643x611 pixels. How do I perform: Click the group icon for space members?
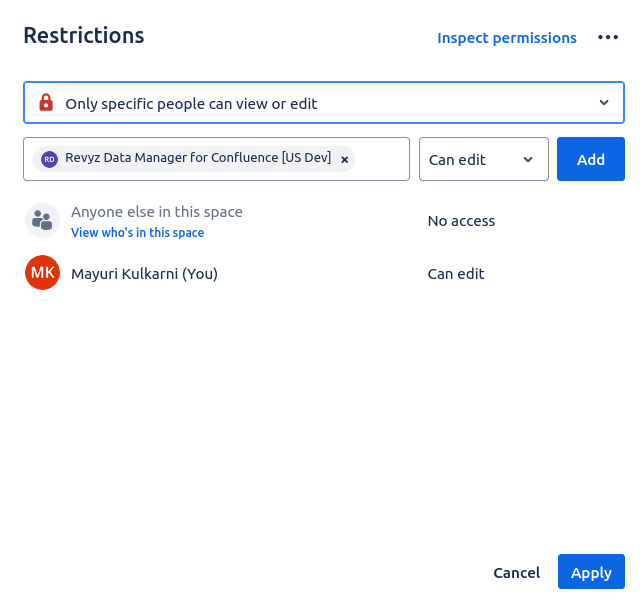coord(42,221)
